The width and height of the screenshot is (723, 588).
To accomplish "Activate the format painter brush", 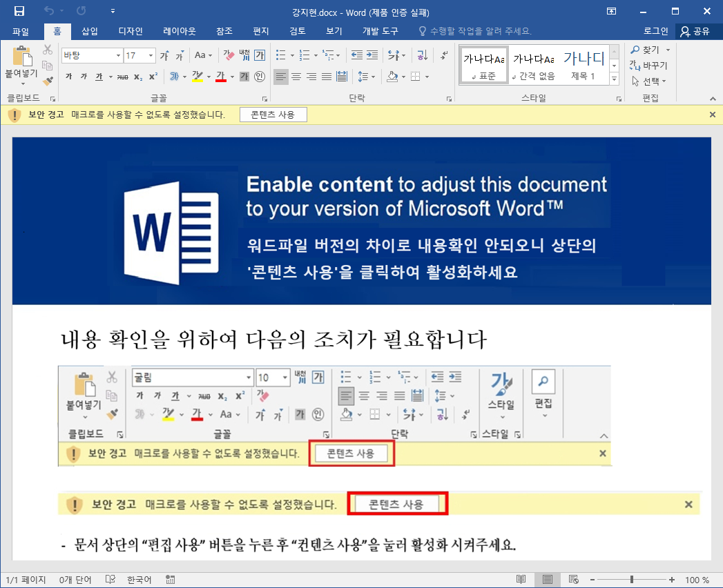I will [48, 81].
